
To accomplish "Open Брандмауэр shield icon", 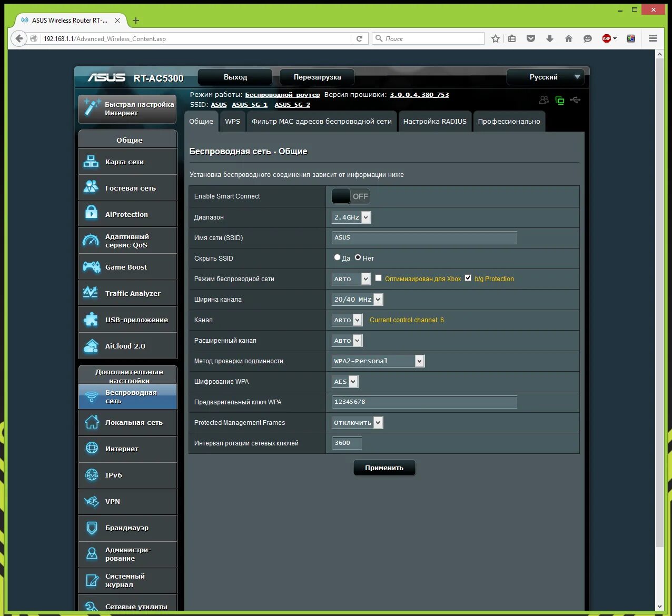I will click(92, 528).
